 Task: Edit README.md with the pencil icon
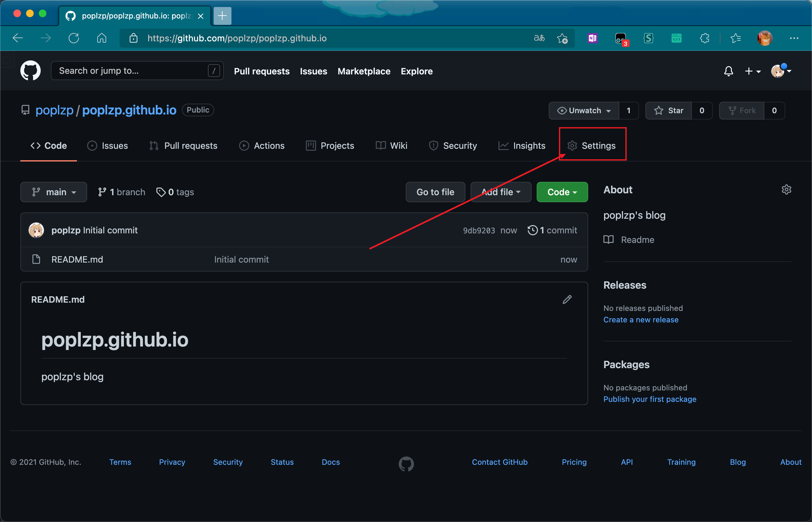click(567, 299)
